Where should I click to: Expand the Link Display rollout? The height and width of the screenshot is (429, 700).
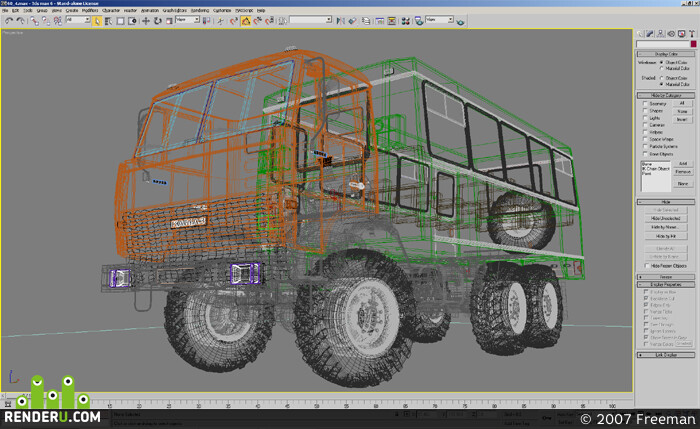(x=666, y=355)
